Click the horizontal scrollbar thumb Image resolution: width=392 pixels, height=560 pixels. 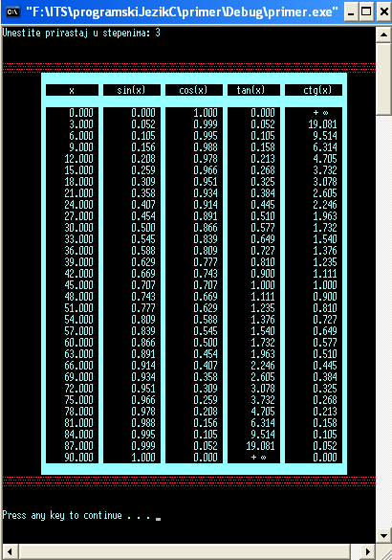185,551
